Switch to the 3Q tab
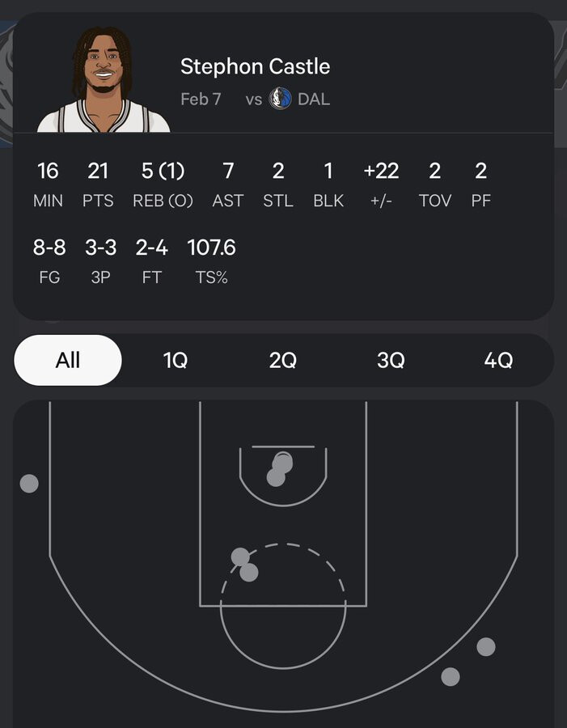The width and height of the screenshot is (567, 728). click(x=391, y=360)
